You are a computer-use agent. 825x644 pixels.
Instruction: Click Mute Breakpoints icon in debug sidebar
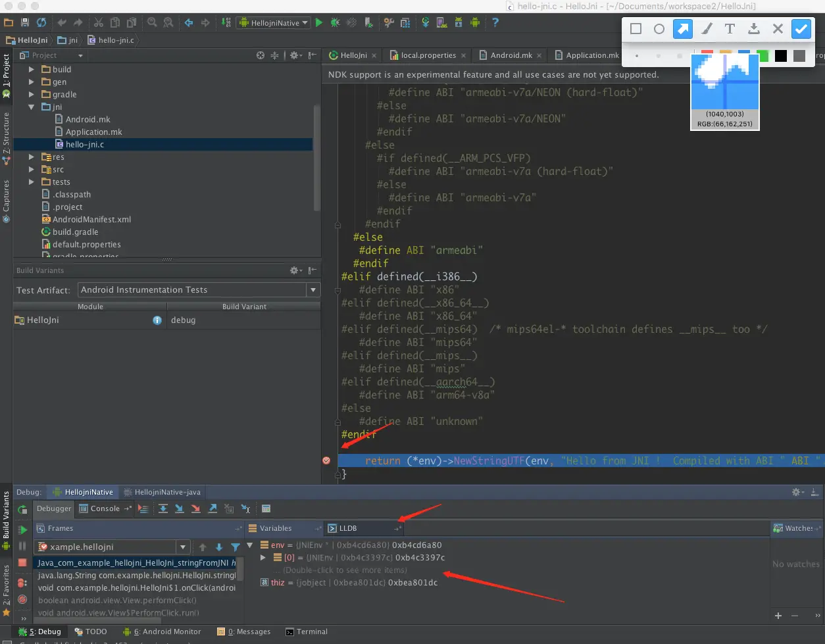tap(22, 599)
